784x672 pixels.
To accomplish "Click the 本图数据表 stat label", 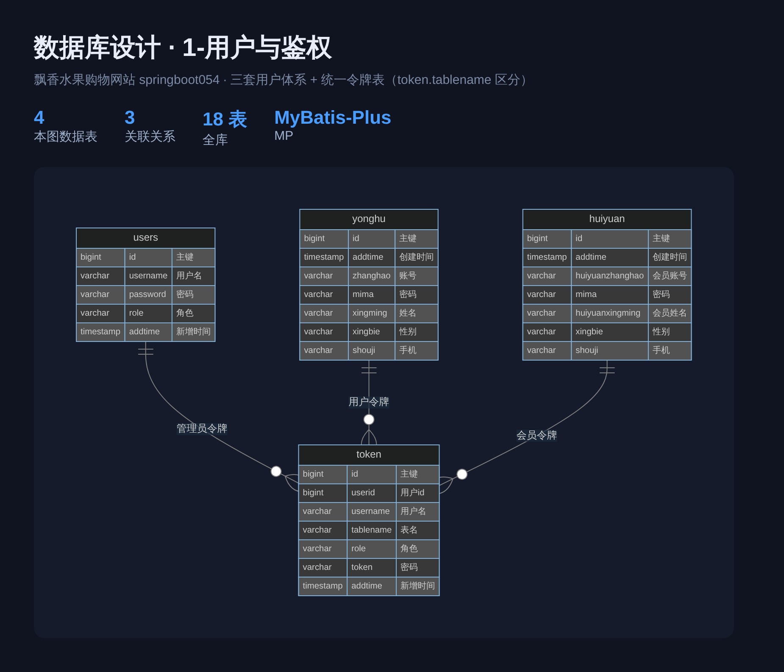I will [66, 136].
